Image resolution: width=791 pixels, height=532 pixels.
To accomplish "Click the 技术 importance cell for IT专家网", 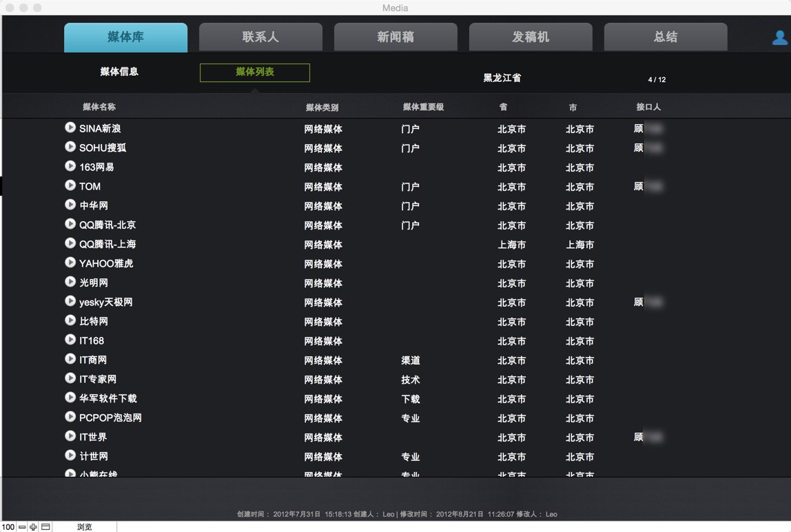I will tap(411, 380).
